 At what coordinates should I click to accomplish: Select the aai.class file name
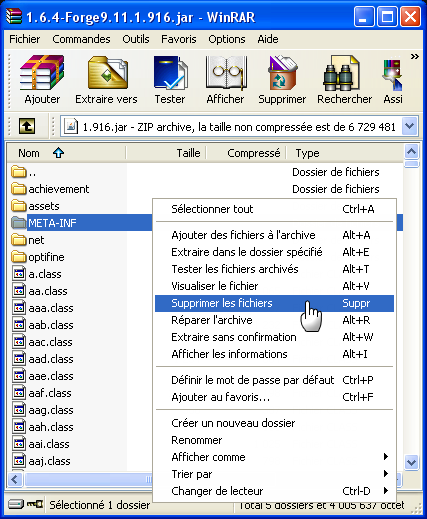coord(49,444)
